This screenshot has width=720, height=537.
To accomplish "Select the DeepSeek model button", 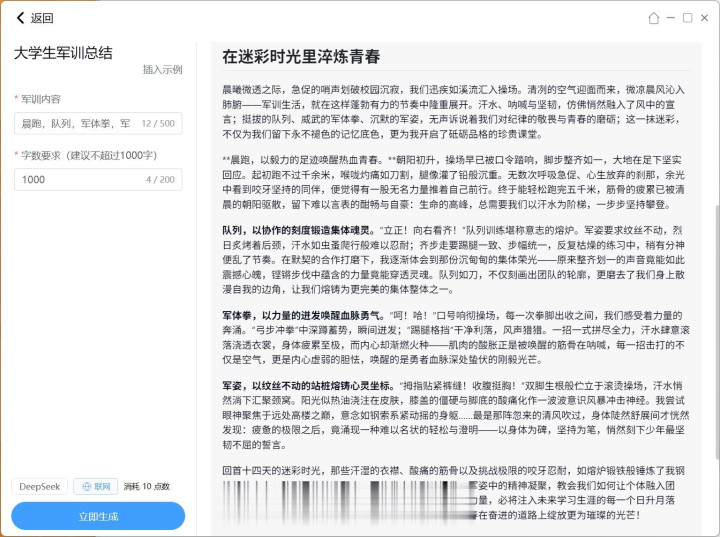I will (40, 487).
